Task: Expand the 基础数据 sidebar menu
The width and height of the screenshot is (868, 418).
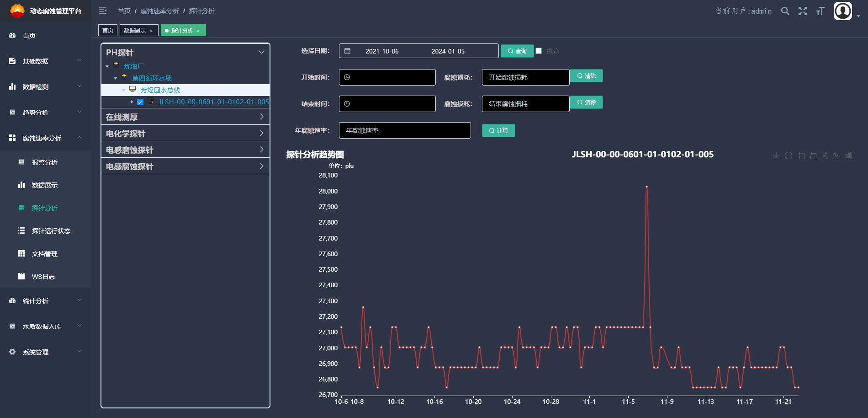Action: (46, 61)
